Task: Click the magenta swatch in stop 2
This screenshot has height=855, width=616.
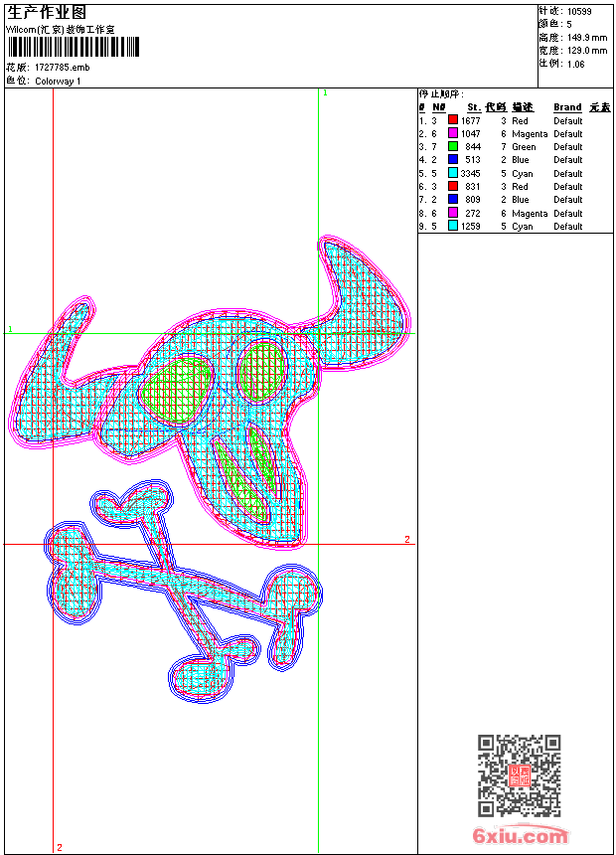Action: (453, 133)
